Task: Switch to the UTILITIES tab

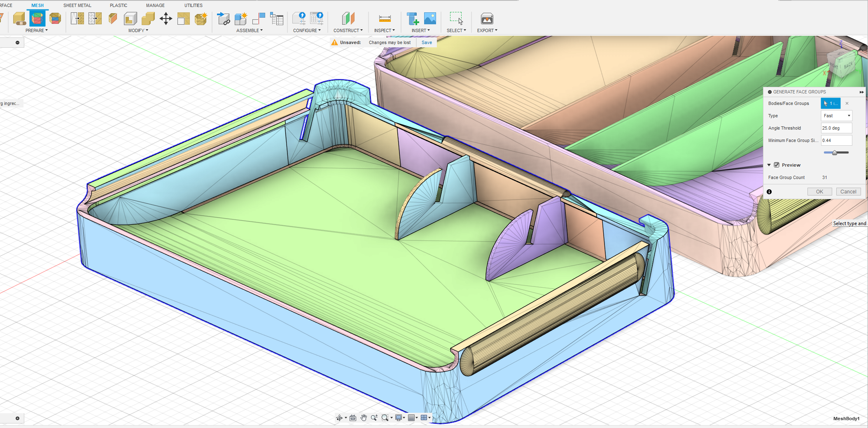Action: [x=194, y=5]
